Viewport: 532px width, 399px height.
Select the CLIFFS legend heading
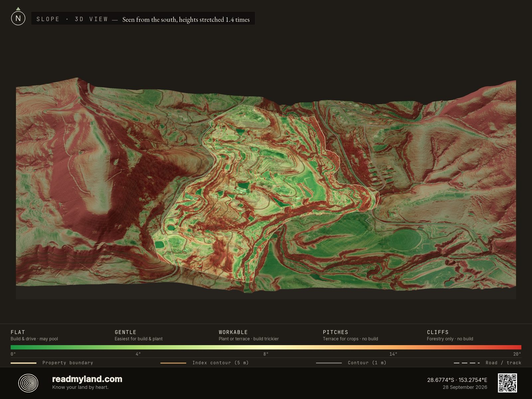tap(438, 332)
